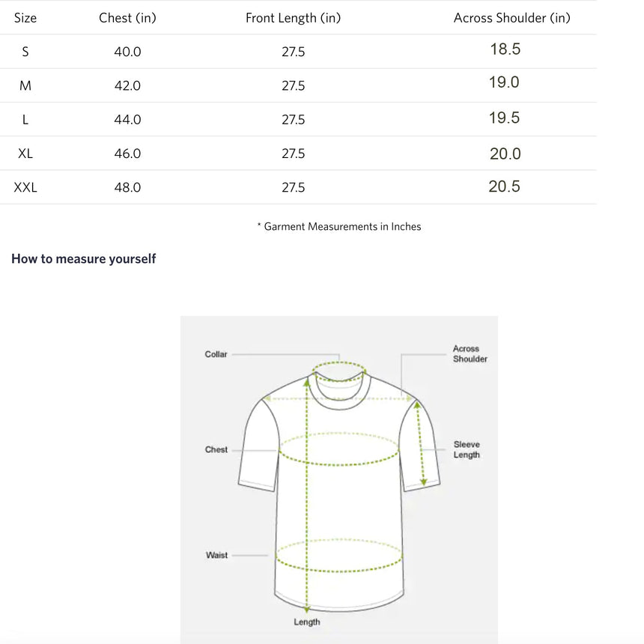Click the Across Shoulder (in) column header

[x=511, y=18]
